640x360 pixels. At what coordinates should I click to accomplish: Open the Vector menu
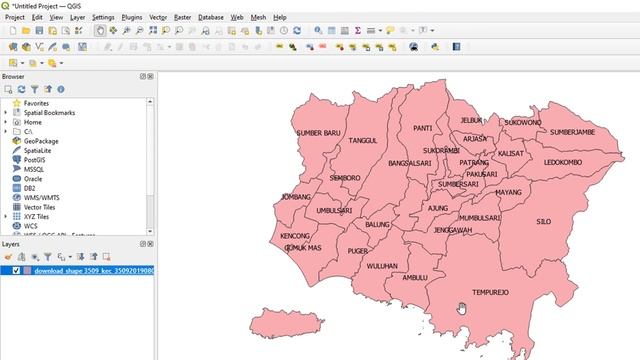click(158, 18)
